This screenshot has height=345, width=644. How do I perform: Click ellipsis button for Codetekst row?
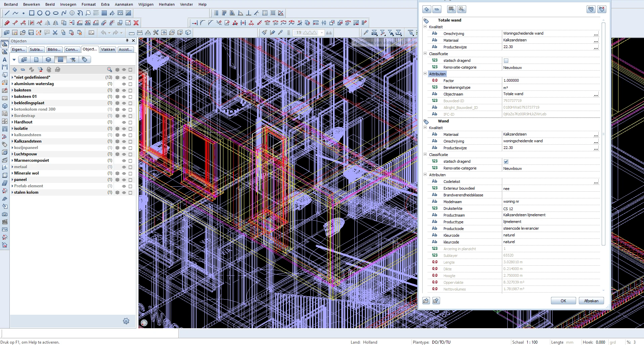coord(596,182)
